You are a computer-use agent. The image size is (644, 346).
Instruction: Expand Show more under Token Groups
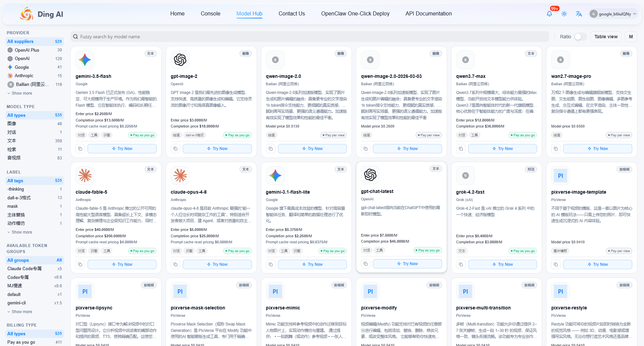(20, 312)
